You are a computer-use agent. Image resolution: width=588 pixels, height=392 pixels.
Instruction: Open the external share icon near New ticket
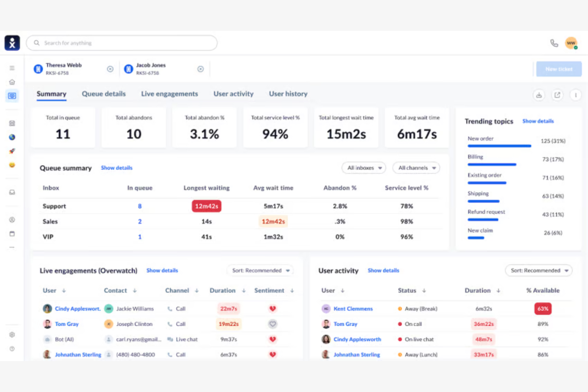click(557, 95)
